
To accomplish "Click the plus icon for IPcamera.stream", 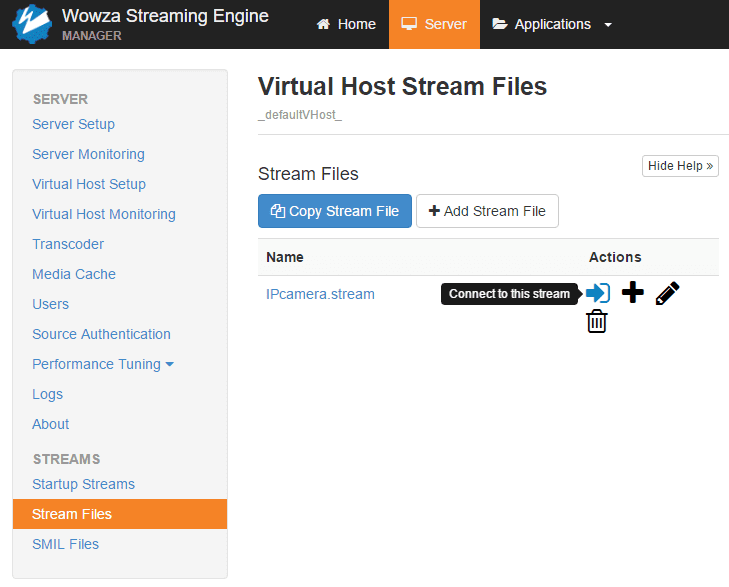I will click(633, 292).
